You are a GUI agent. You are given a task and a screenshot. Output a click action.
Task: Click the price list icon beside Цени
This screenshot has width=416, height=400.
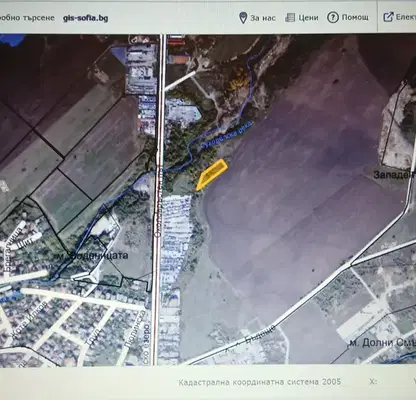click(290, 18)
